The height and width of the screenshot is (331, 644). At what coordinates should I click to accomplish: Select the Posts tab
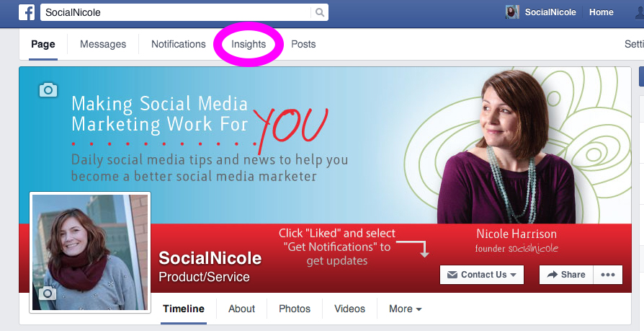[x=303, y=44]
